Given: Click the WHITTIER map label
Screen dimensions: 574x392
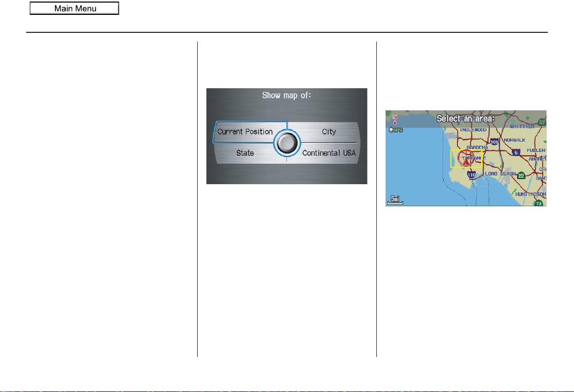Looking at the screenshot, I should tap(522, 127).
